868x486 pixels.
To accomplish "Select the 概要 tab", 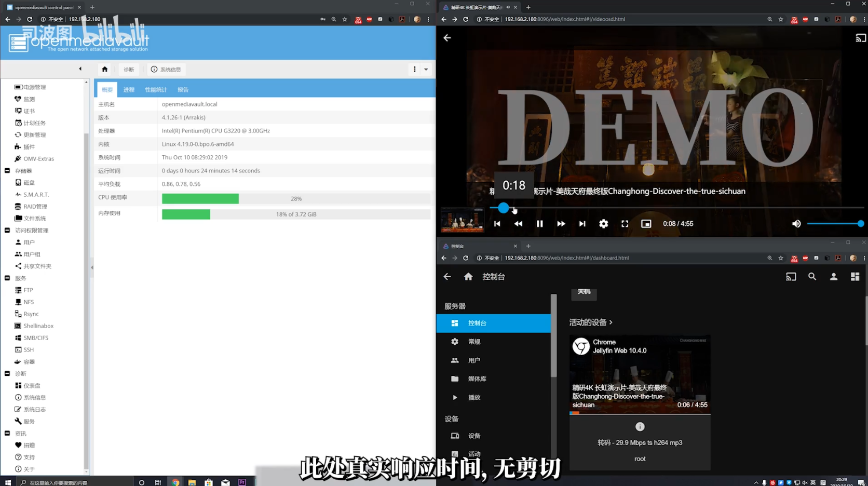I will pos(107,90).
